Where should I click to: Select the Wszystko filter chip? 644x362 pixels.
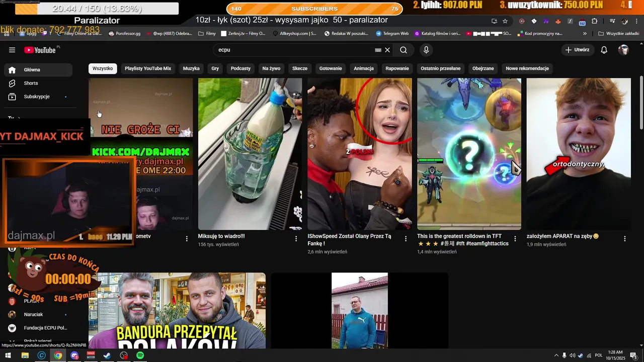(x=103, y=68)
